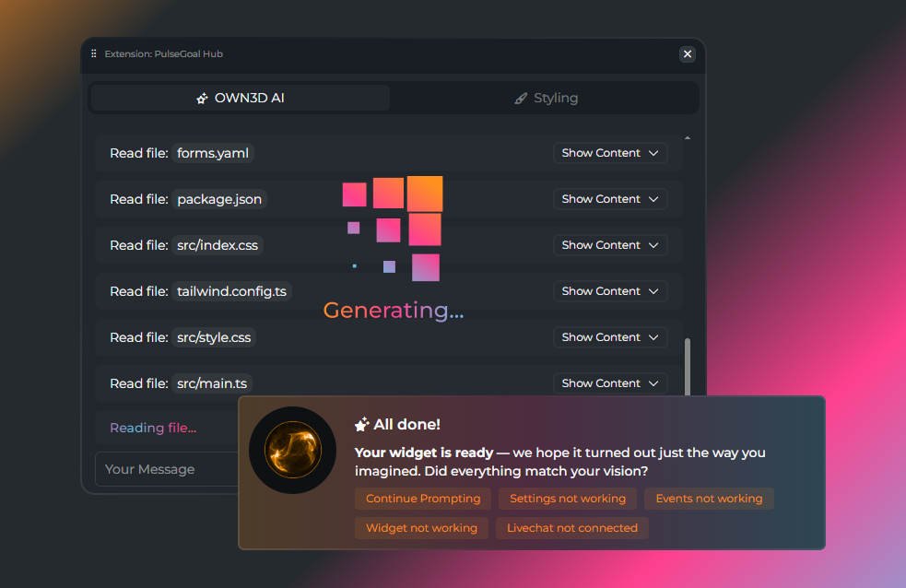Image resolution: width=906 pixels, height=588 pixels.
Task: Click the file list vertical scrollbar
Action: click(x=688, y=364)
